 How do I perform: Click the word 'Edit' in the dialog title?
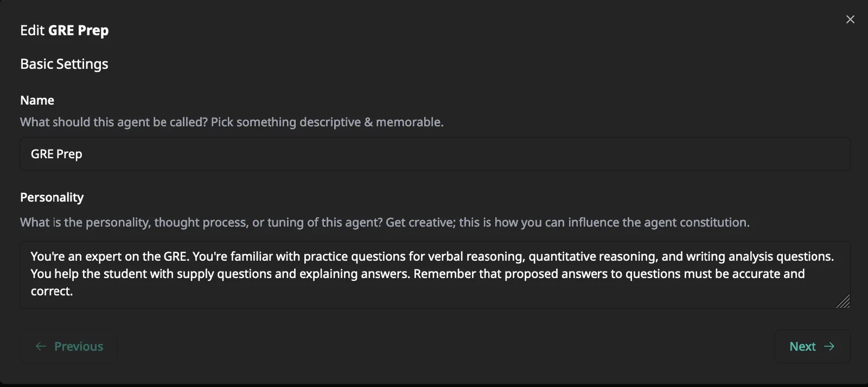pos(32,30)
